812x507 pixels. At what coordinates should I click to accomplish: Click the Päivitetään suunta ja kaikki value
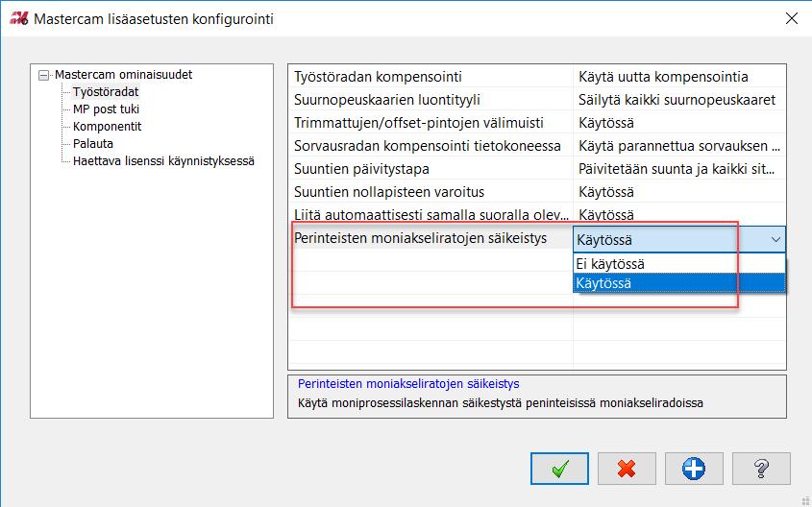[679, 169]
